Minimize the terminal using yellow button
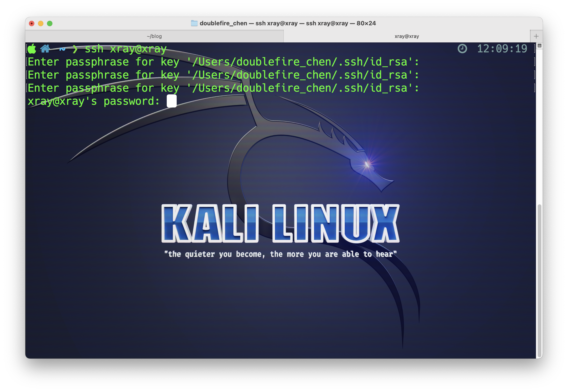568x392 pixels. point(41,23)
